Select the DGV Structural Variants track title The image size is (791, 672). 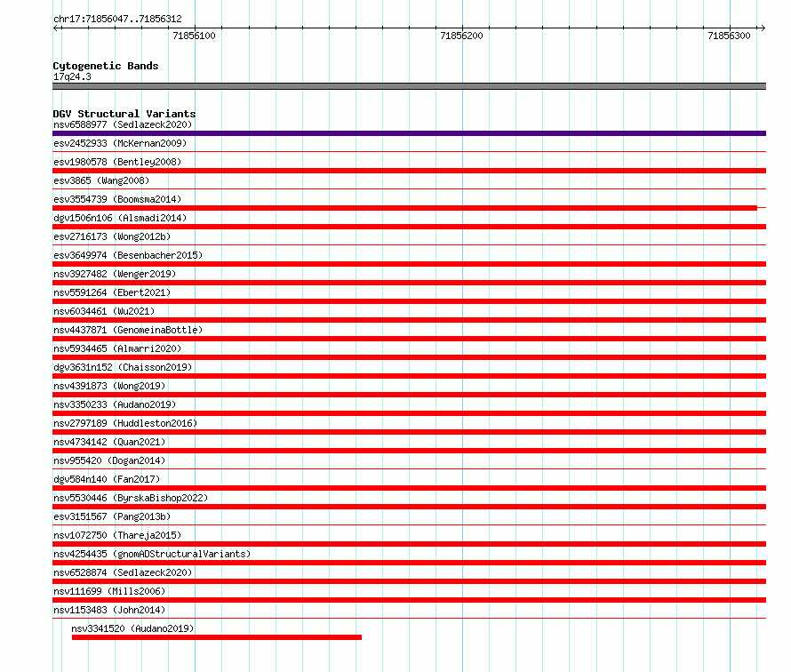[124, 114]
